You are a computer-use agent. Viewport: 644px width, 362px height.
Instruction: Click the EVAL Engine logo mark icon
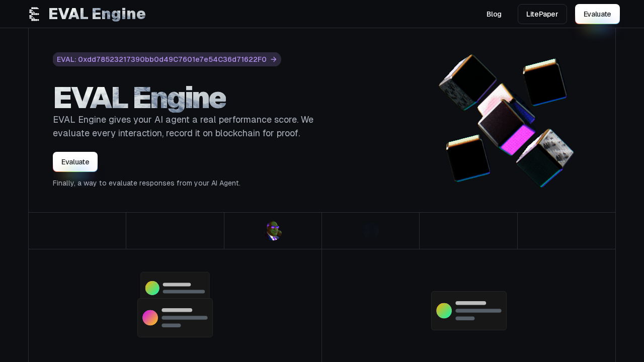point(34,14)
